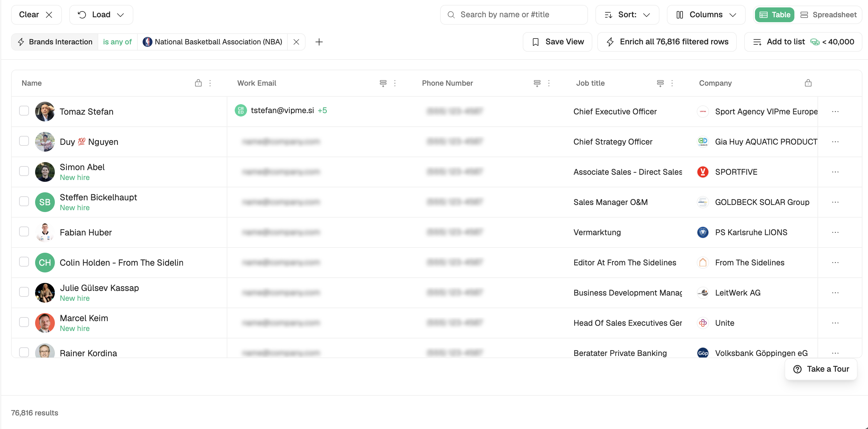Select the checkbox for Rainer Kordina
868x429 pixels.
pos(24,352)
